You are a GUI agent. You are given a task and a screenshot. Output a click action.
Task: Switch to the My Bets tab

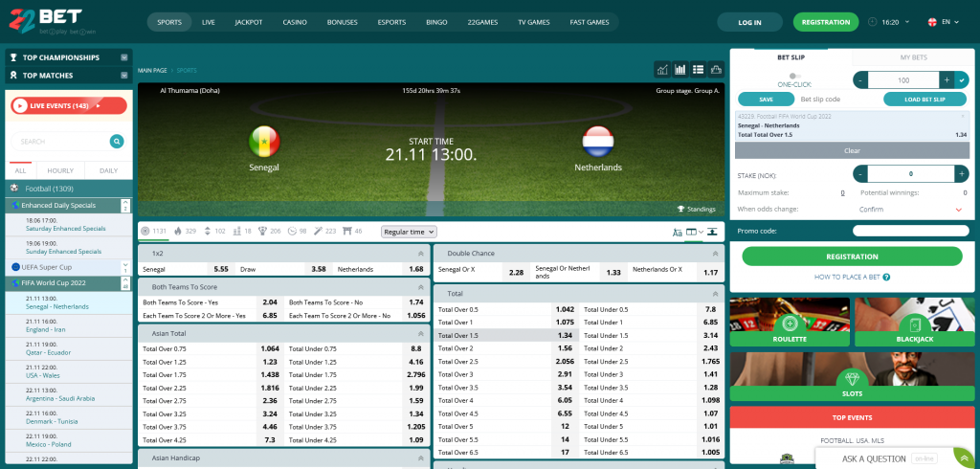(913, 56)
